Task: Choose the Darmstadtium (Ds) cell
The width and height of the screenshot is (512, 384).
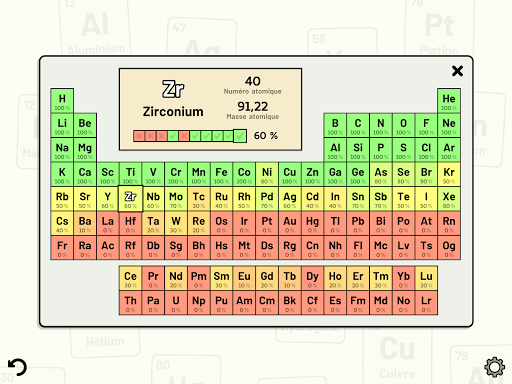Action: (x=267, y=248)
